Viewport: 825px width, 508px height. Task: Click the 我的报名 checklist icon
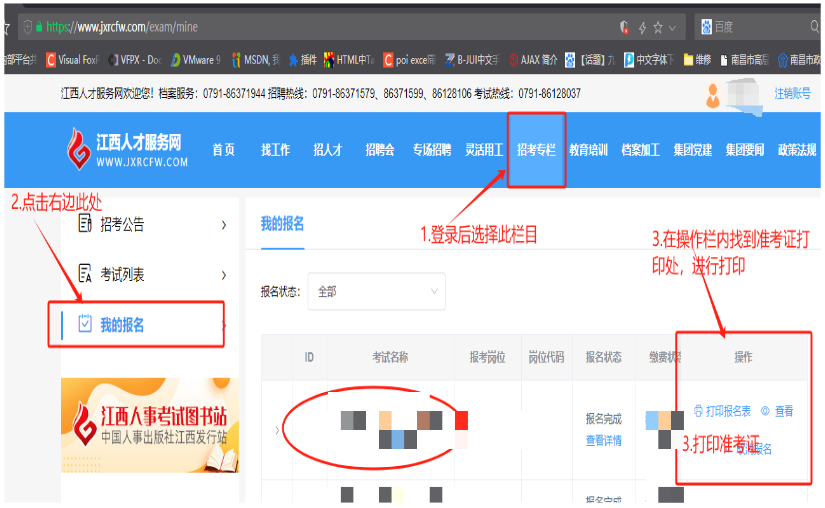coord(85,323)
